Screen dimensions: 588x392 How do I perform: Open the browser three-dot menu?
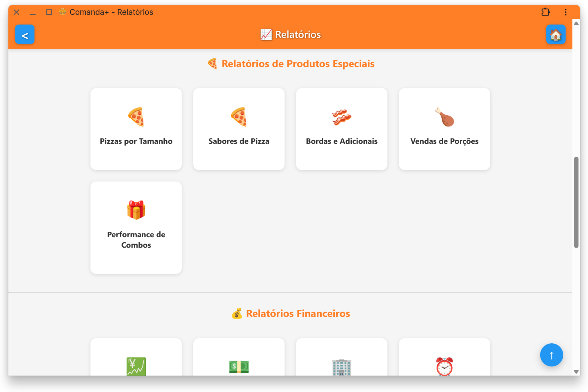coord(566,12)
